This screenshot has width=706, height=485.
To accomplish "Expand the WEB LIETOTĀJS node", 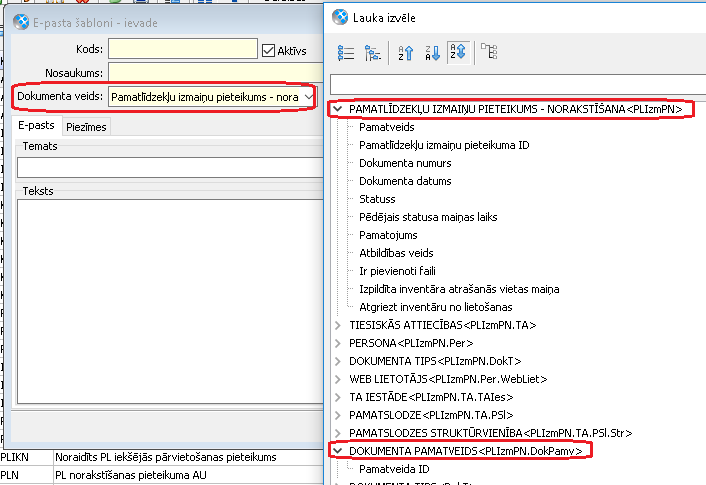I will pyautogui.click(x=338, y=379).
